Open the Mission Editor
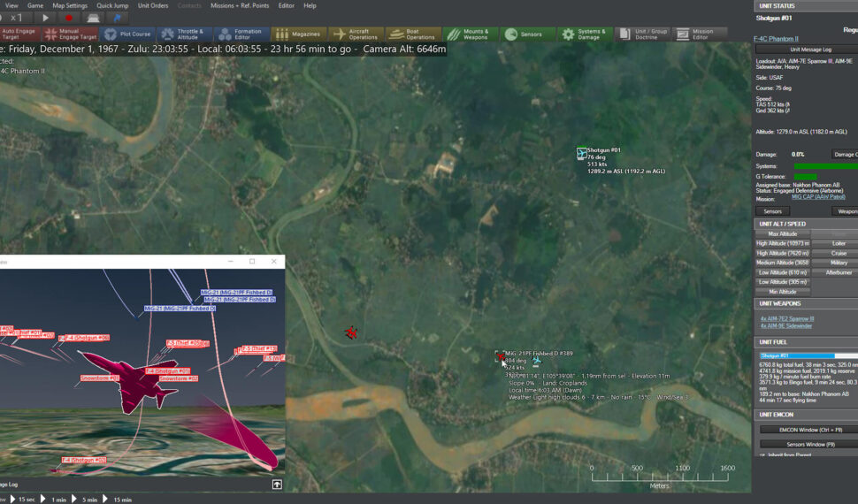 coord(695,34)
